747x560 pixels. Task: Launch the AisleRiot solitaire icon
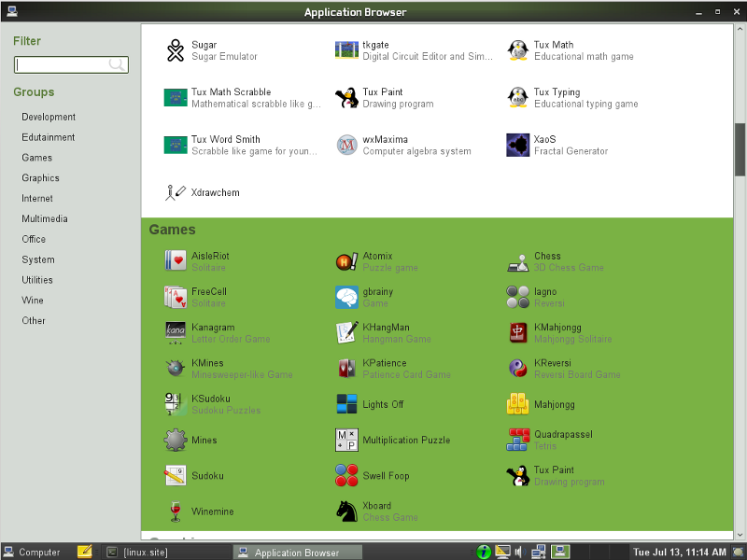click(175, 261)
